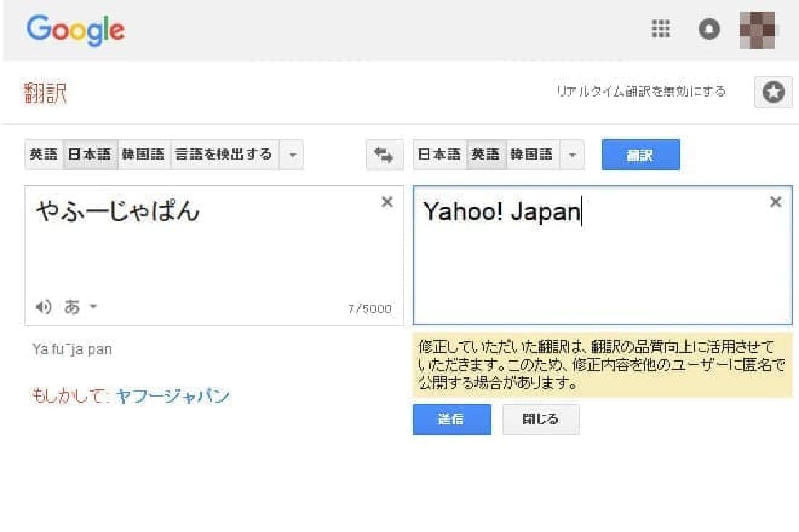The image size is (799, 532).
Task: Click the account profile avatar
Action: click(757, 29)
